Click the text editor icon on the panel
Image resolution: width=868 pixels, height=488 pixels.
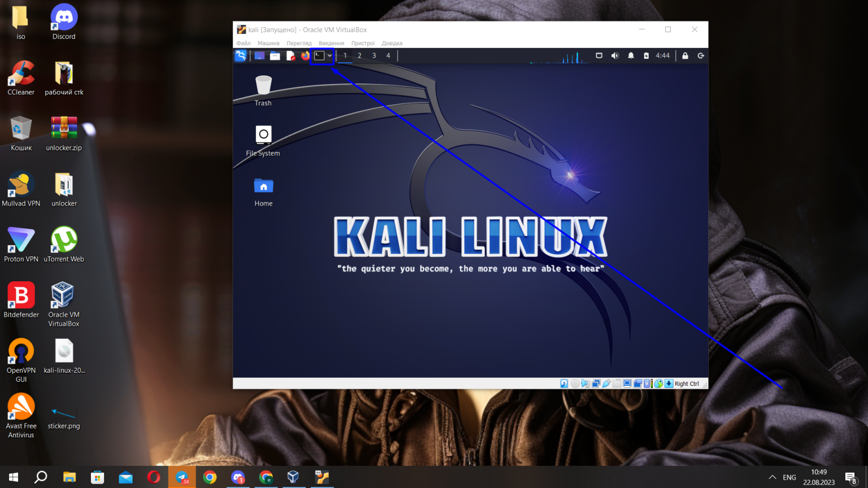tap(290, 55)
